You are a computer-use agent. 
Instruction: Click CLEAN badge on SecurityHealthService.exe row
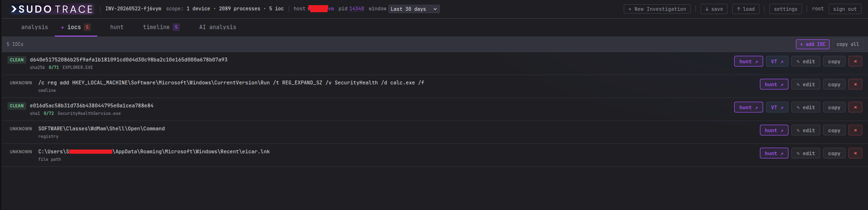tap(16, 106)
